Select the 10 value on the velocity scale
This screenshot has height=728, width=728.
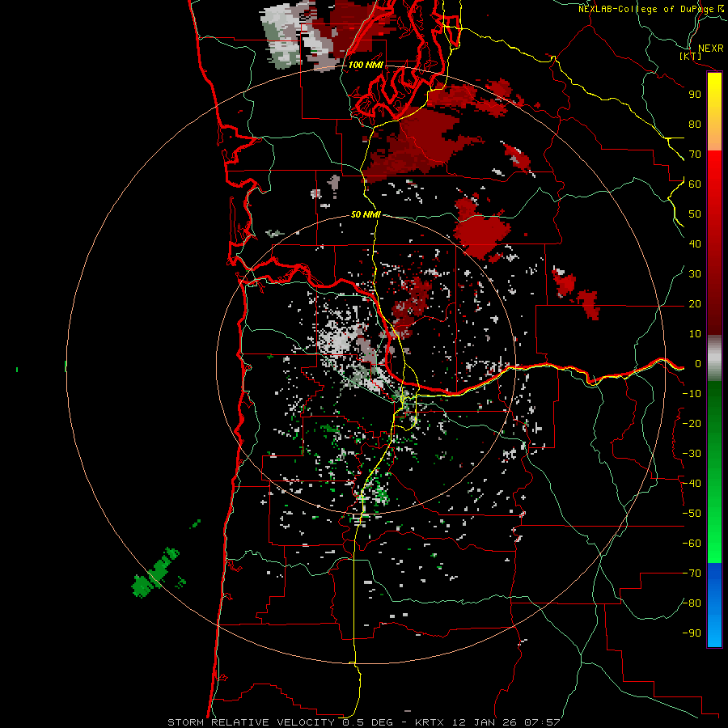tap(695, 334)
